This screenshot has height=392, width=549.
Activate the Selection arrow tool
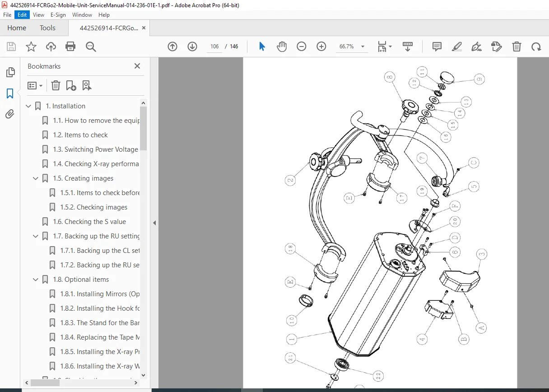point(262,47)
